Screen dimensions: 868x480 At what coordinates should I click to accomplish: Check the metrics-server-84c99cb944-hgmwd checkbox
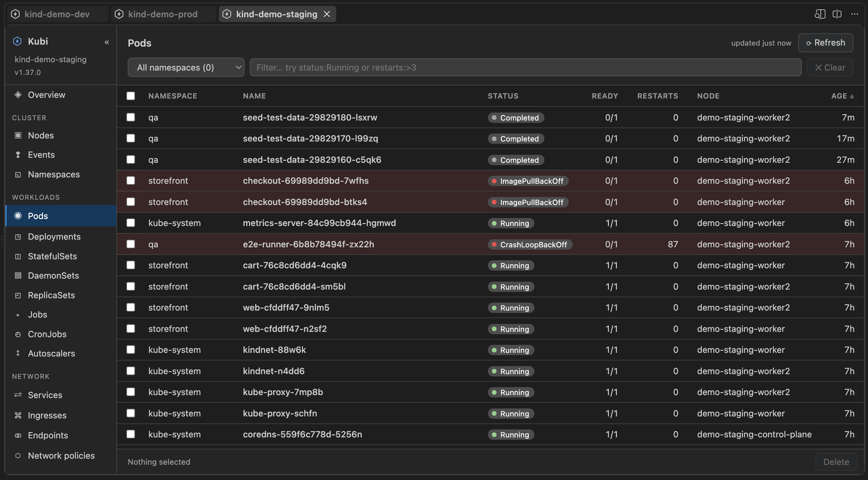point(131,223)
